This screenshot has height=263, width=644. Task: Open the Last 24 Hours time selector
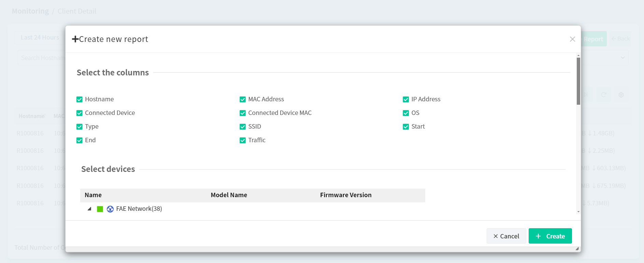tap(40, 38)
